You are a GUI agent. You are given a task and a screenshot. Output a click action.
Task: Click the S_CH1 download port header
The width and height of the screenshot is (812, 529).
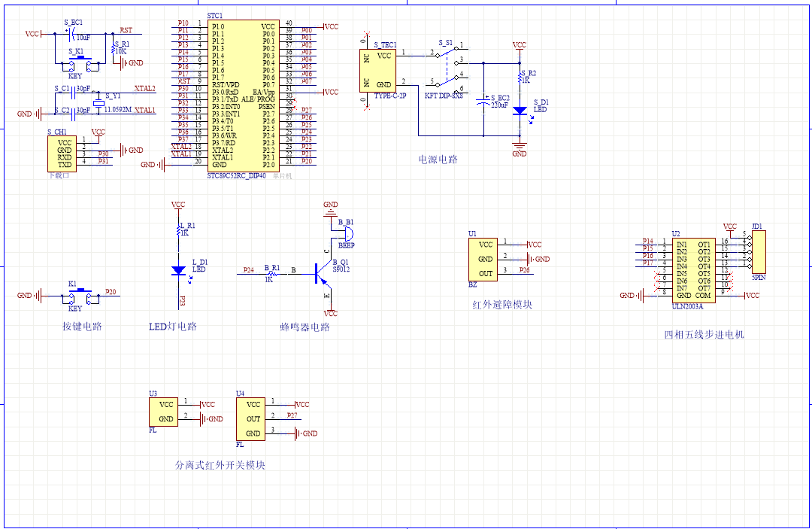64,154
